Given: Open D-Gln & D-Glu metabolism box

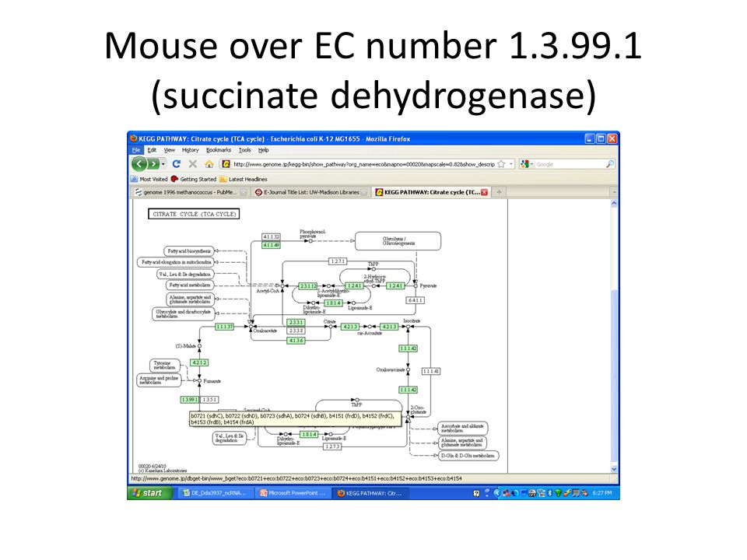Looking at the screenshot, I should (468, 456).
